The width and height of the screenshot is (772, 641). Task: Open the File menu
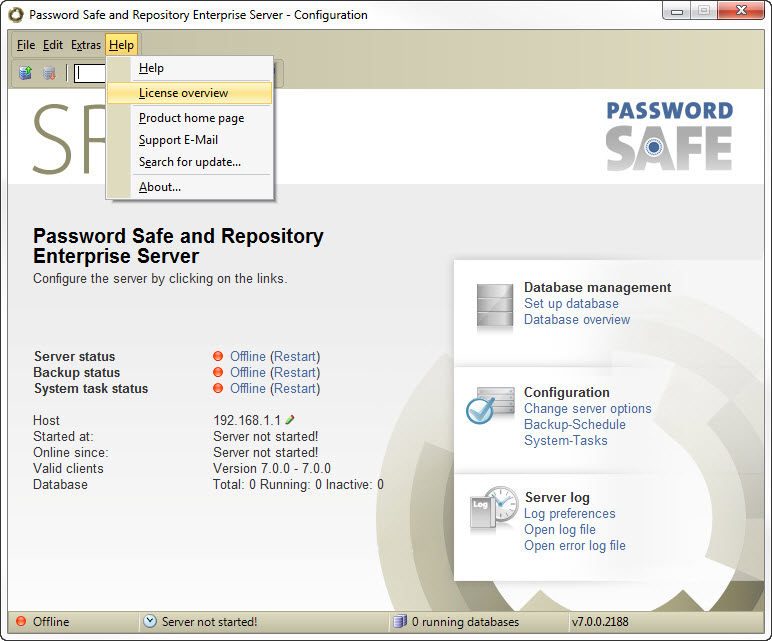point(26,45)
